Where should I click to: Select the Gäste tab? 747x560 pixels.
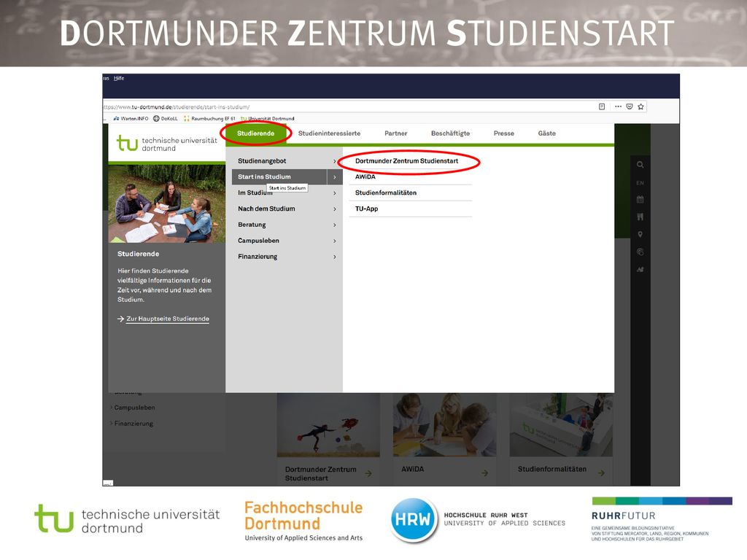547,133
